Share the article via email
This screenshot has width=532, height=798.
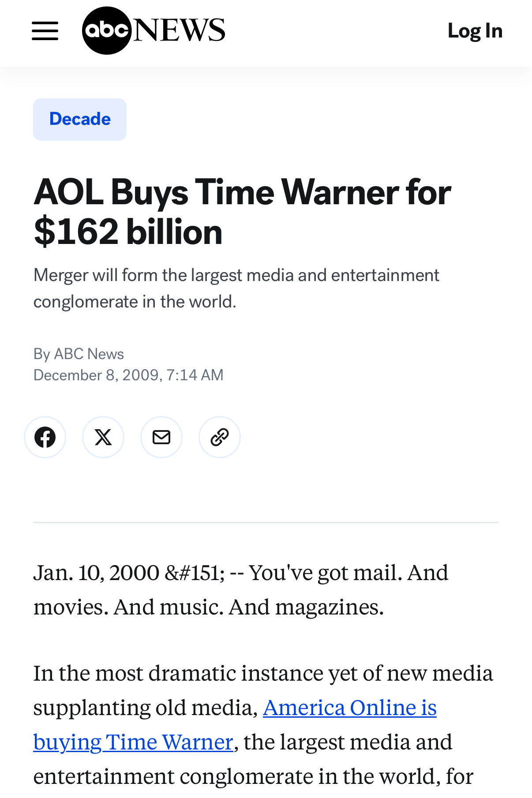pyautogui.click(x=161, y=437)
